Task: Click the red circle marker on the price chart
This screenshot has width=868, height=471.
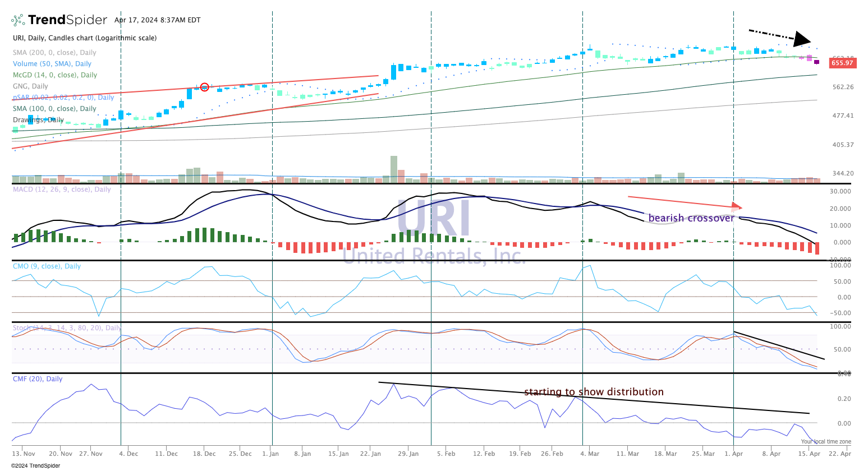Action: click(x=205, y=87)
